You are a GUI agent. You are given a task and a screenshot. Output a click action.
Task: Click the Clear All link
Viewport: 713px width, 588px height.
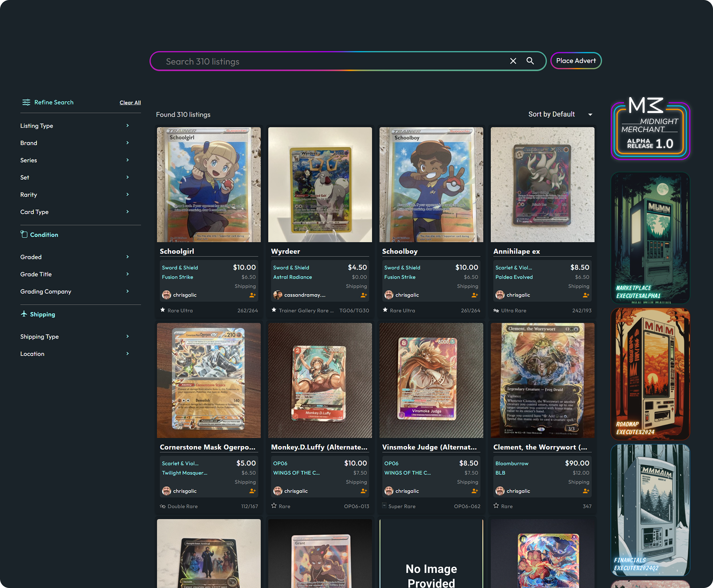(x=130, y=102)
